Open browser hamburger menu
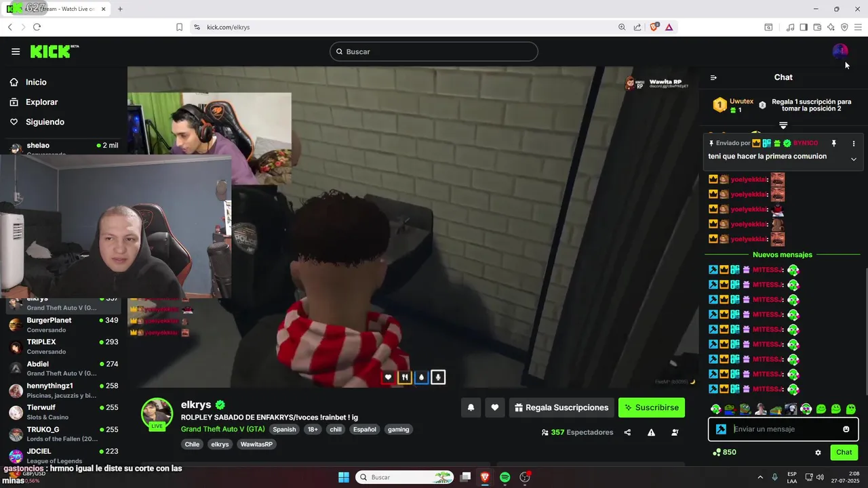This screenshot has width=868, height=488. point(858,27)
